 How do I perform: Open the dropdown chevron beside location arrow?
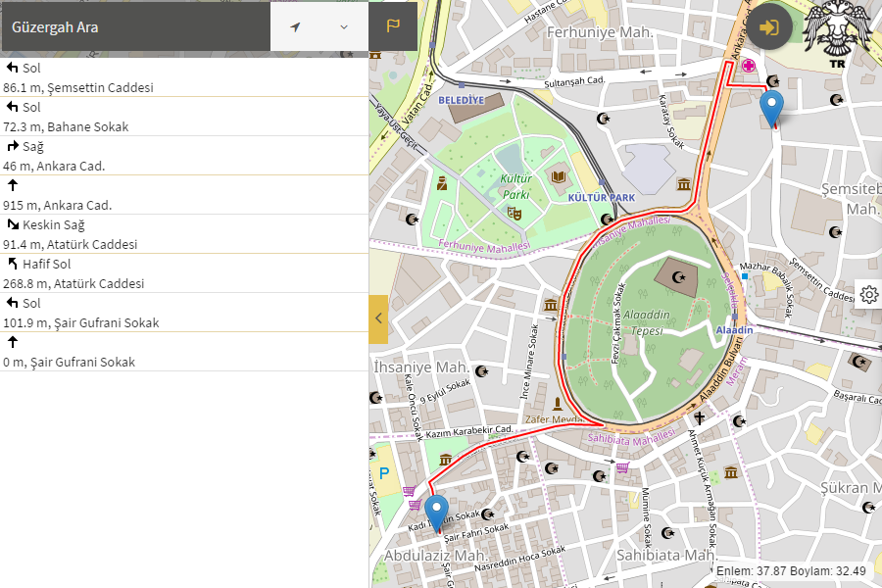click(x=344, y=26)
